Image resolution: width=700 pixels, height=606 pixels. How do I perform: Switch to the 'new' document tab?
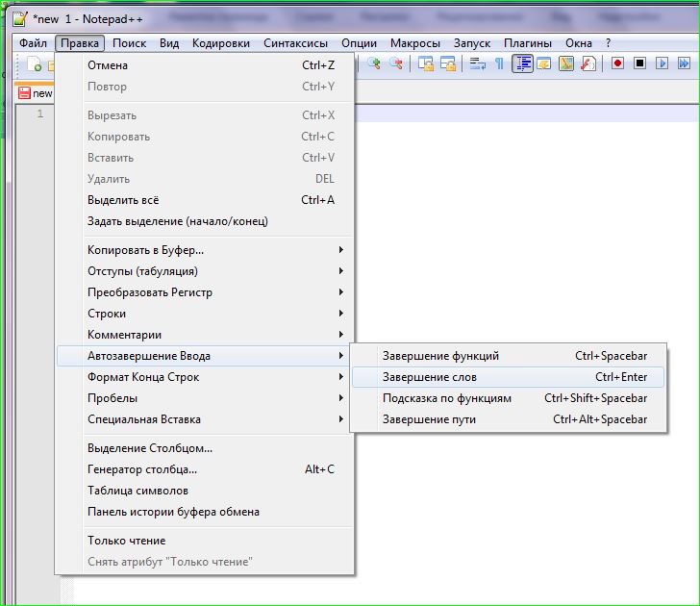point(35,93)
